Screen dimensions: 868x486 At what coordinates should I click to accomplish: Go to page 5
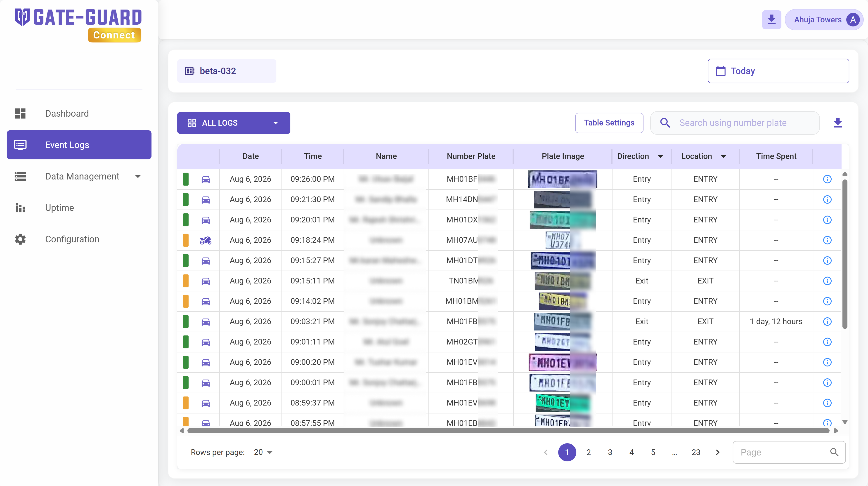pyautogui.click(x=653, y=452)
